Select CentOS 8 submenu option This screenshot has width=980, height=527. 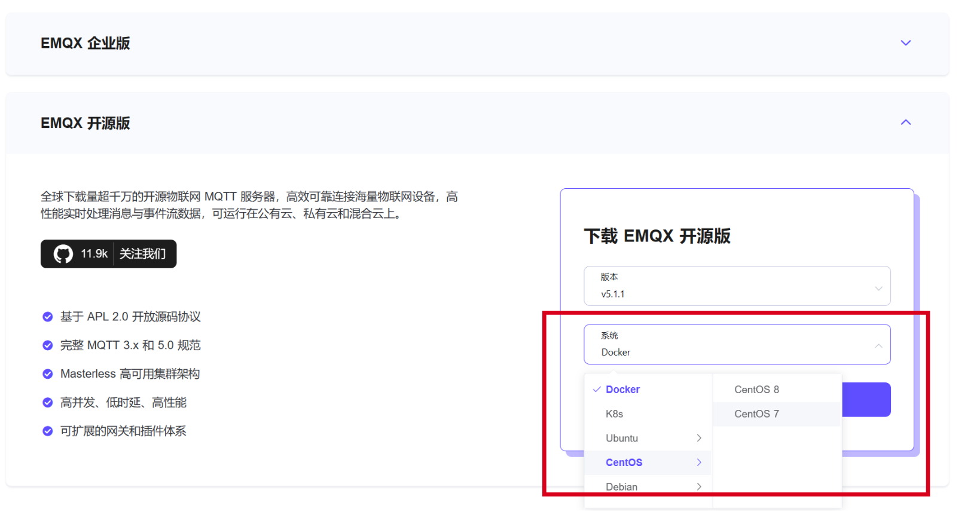tap(777, 390)
